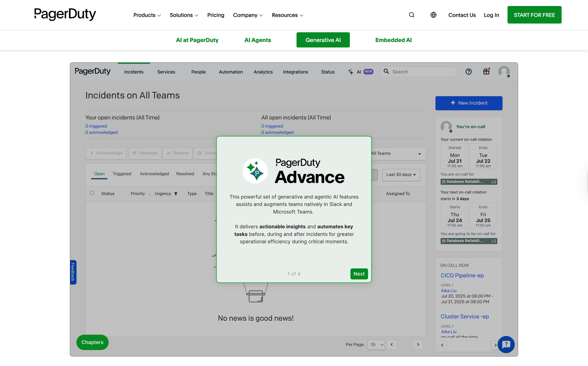This screenshot has width=588, height=366.
Task: Open the Last 30 days date dropdown
Action: click(x=401, y=175)
